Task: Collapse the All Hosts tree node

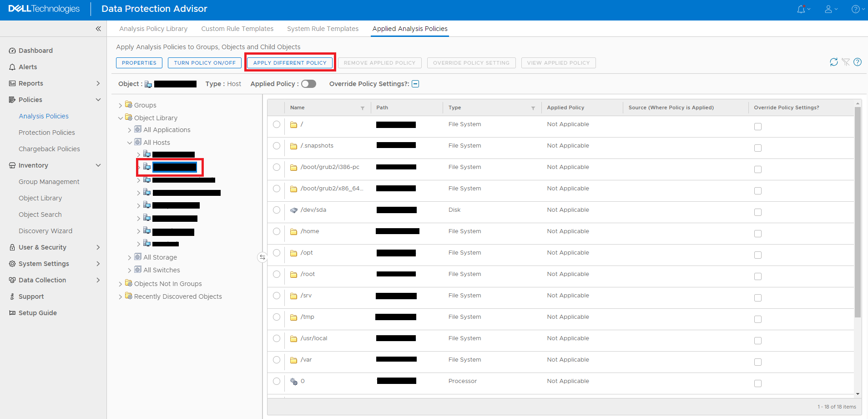Action: pos(130,143)
